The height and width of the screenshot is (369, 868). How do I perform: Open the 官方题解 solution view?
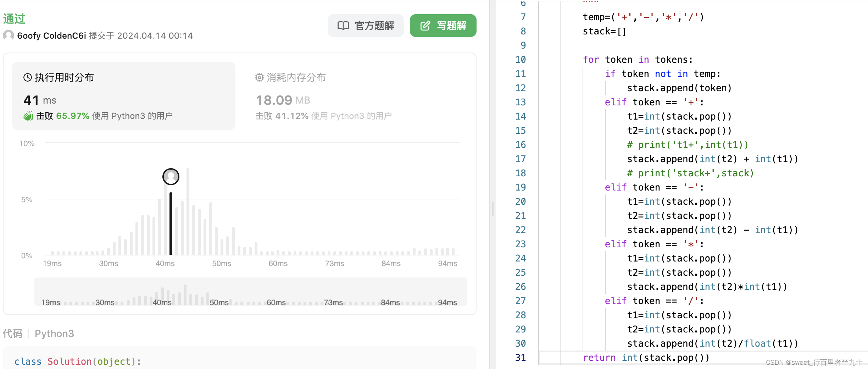[x=366, y=26]
